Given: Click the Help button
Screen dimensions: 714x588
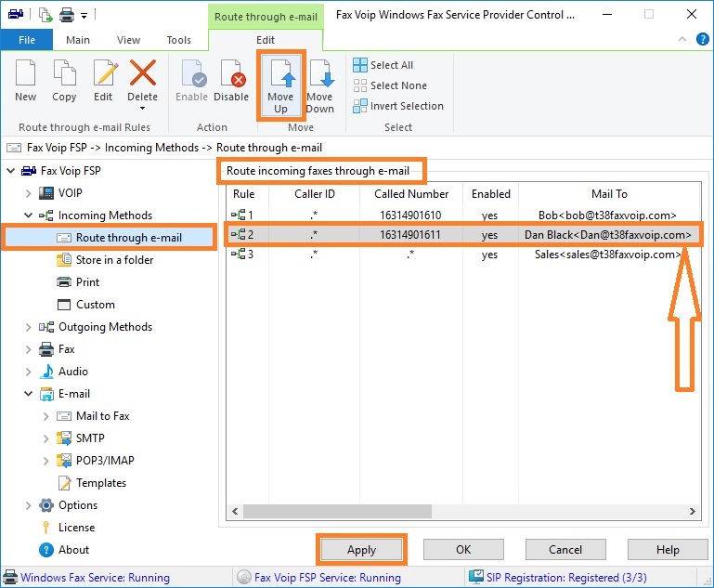Looking at the screenshot, I should pyautogui.click(x=668, y=550).
